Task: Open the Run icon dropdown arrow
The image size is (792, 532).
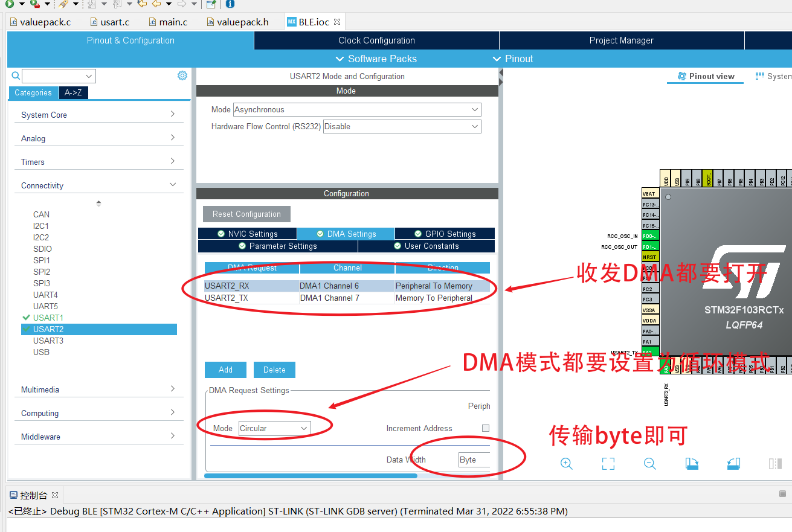Action: coord(22,4)
